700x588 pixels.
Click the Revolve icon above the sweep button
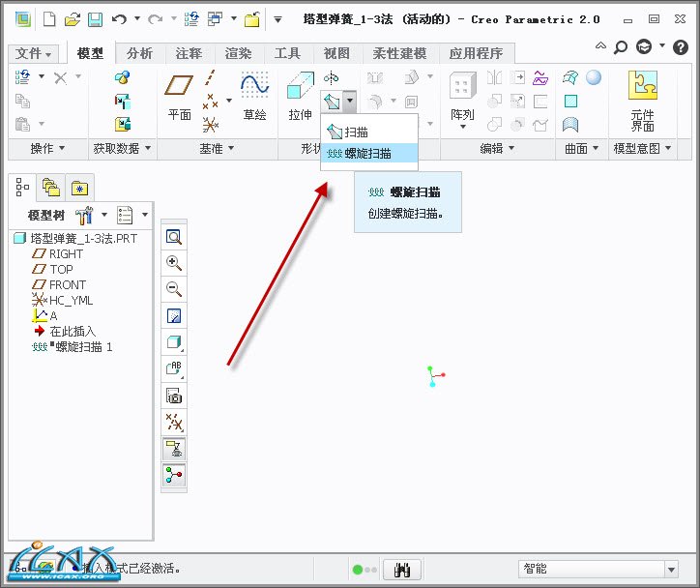[x=331, y=78]
